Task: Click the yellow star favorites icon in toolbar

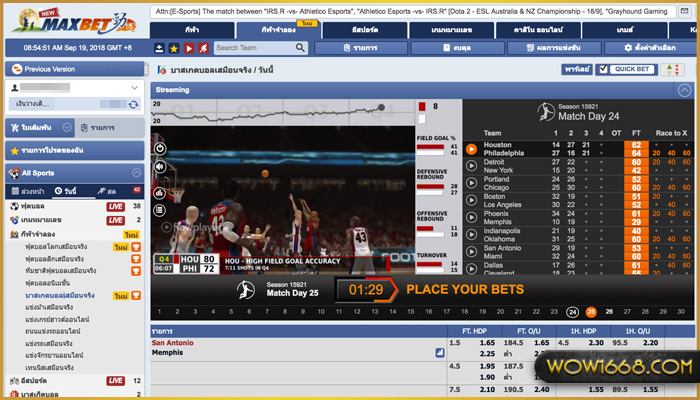Action: click(174, 48)
